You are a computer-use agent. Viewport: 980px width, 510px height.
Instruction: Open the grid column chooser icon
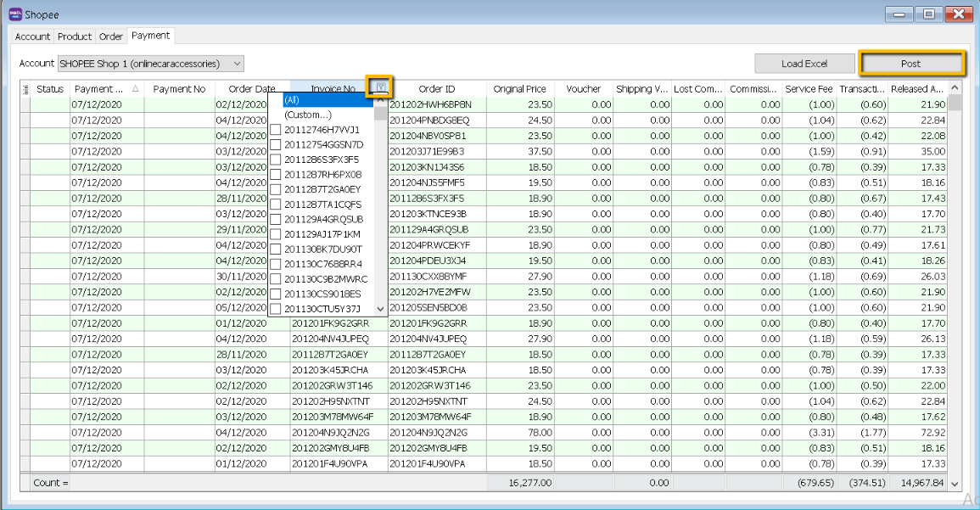tap(25, 89)
